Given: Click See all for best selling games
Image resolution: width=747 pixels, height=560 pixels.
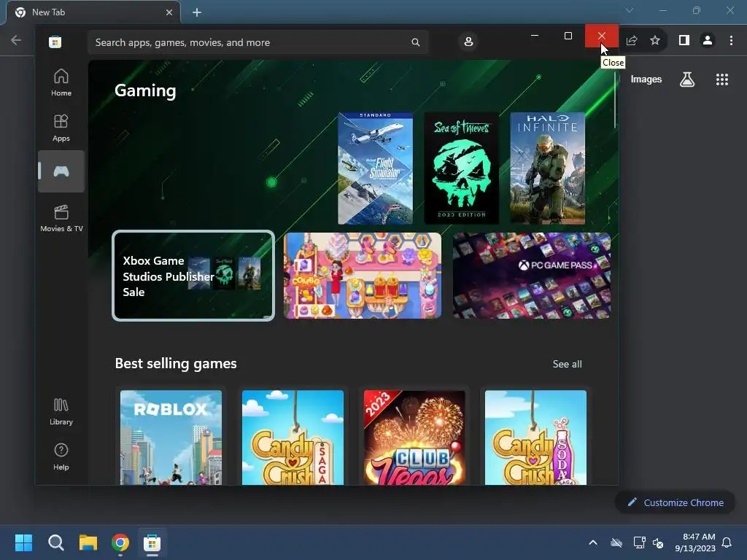Looking at the screenshot, I should click(x=567, y=364).
